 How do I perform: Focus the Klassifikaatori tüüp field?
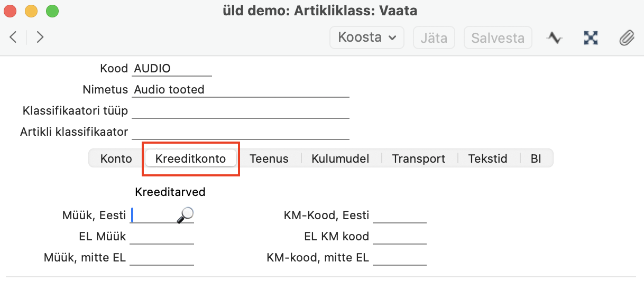(x=241, y=111)
